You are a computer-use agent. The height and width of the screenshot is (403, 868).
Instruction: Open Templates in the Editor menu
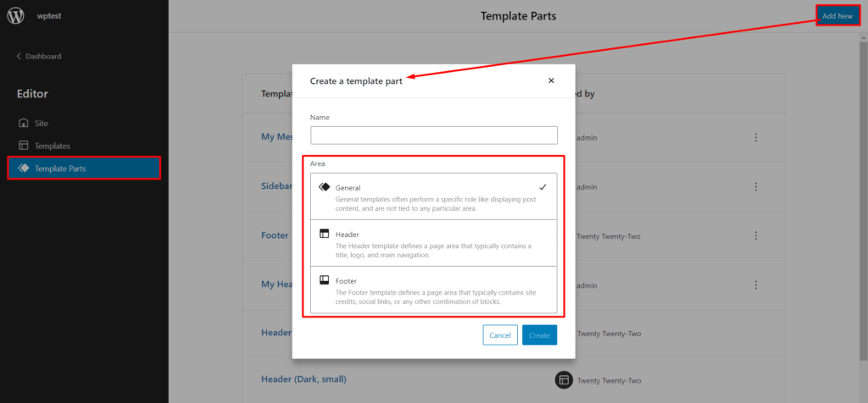click(52, 146)
